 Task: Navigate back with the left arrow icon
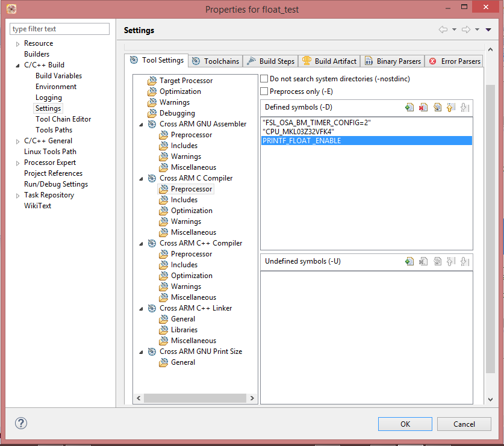tap(443, 29)
